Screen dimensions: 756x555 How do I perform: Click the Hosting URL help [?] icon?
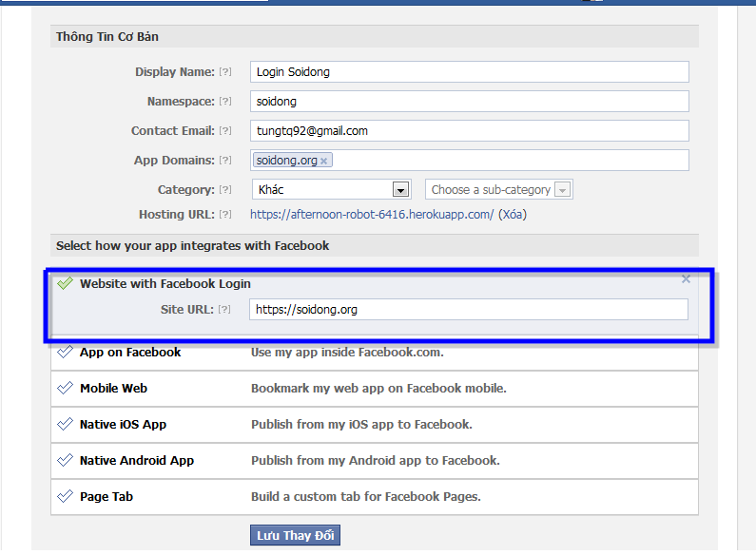point(225,215)
